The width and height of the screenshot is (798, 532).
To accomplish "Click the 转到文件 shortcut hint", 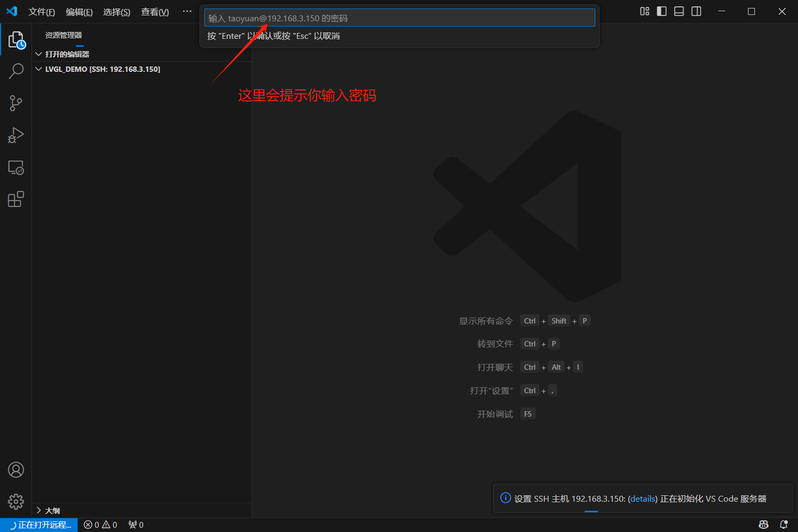I will 495,344.
